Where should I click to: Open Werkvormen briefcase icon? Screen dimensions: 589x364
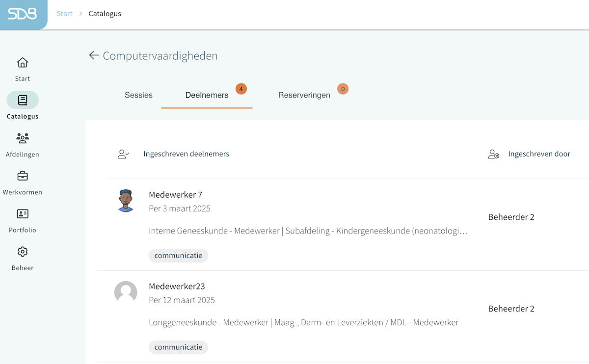23,176
